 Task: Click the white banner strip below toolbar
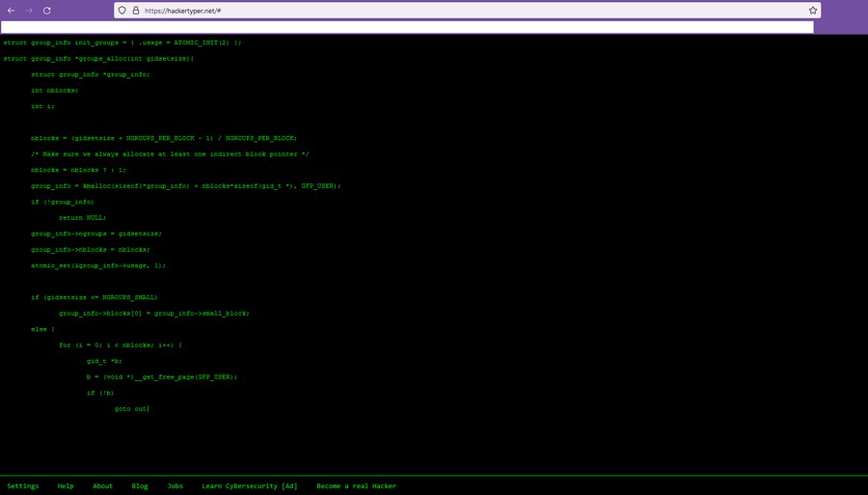click(x=407, y=27)
